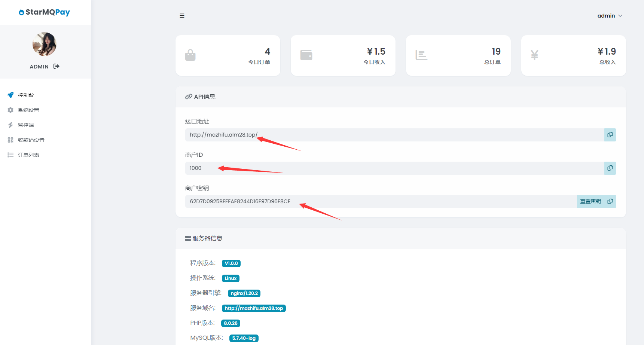Open 系统设置 in the sidebar
The image size is (644, 345).
pos(28,110)
